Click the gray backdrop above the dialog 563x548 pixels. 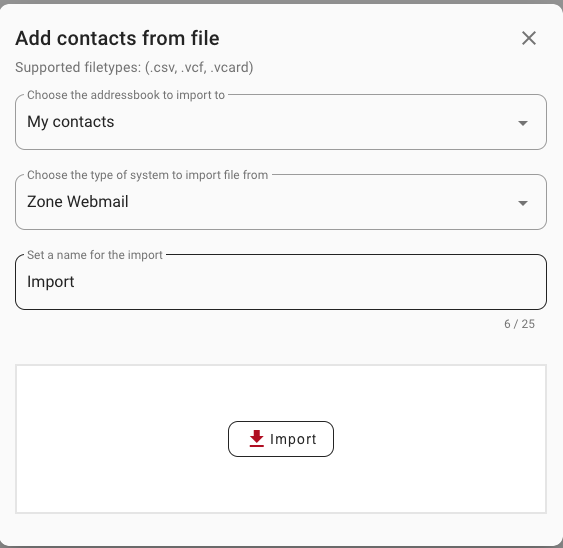[281, 1]
